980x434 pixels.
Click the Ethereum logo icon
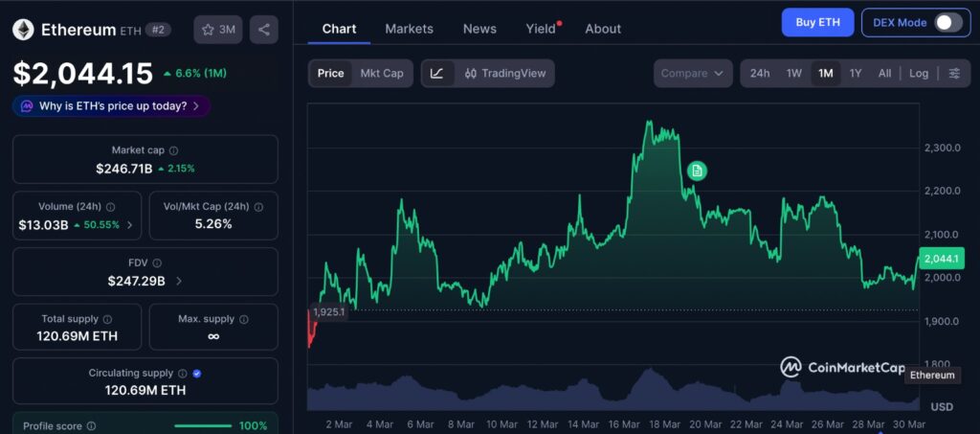pos(24,30)
